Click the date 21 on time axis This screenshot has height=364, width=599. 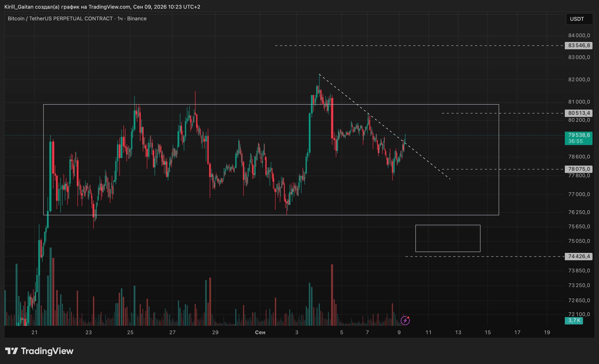click(x=35, y=332)
